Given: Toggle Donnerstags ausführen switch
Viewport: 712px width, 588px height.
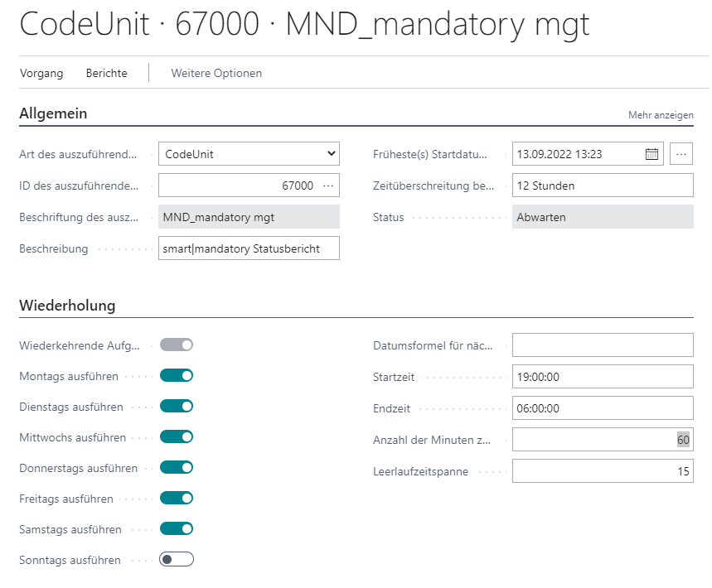Looking at the screenshot, I should point(177,468).
